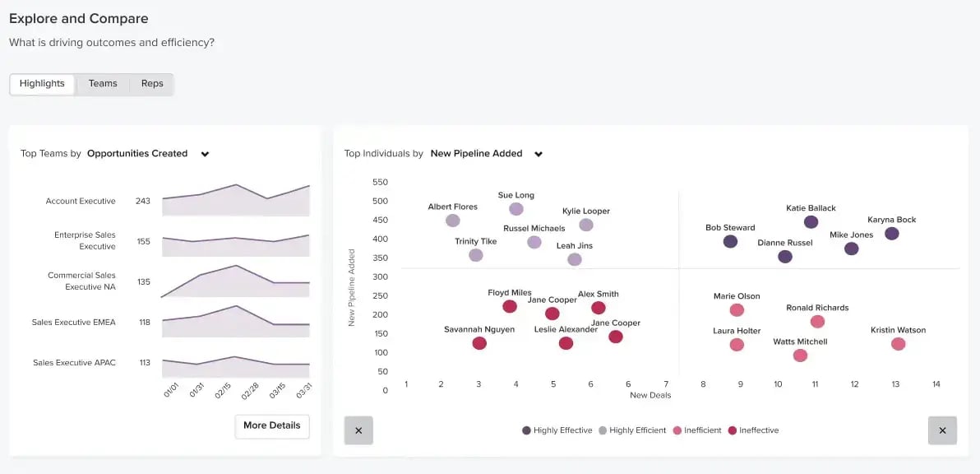Screen dimensions: 980x474
Task: Toggle the Highly Effective legend filter
Action: (557, 430)
